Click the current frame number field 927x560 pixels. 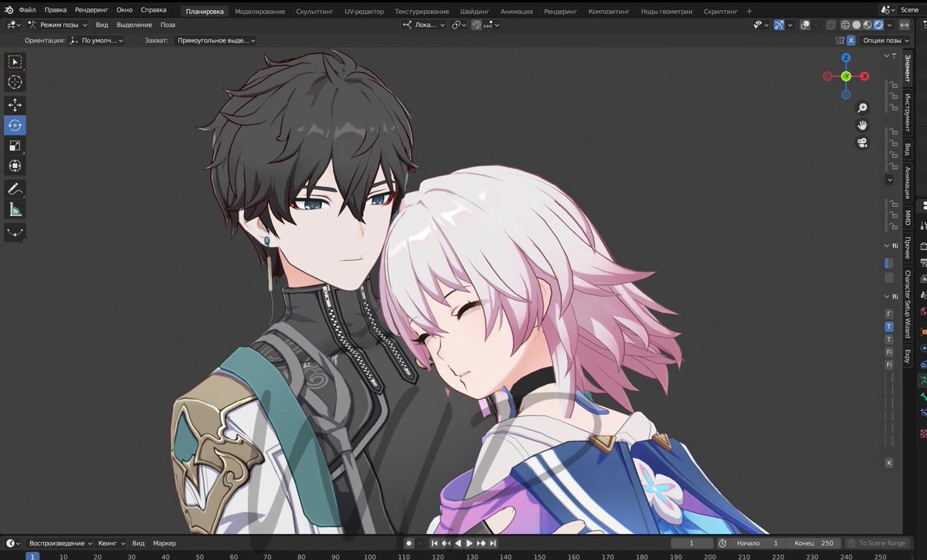pyautogui.click(x=692, y=544)
